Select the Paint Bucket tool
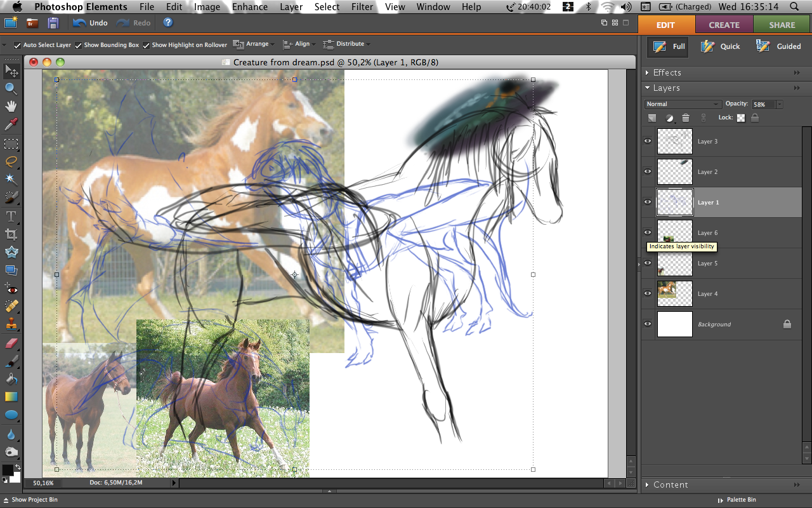 (x=11, y=379)
